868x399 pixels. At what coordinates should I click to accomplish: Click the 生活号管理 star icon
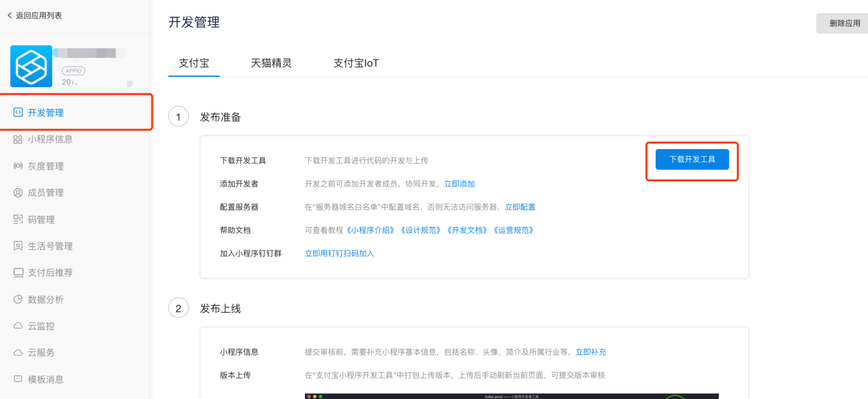18,246
